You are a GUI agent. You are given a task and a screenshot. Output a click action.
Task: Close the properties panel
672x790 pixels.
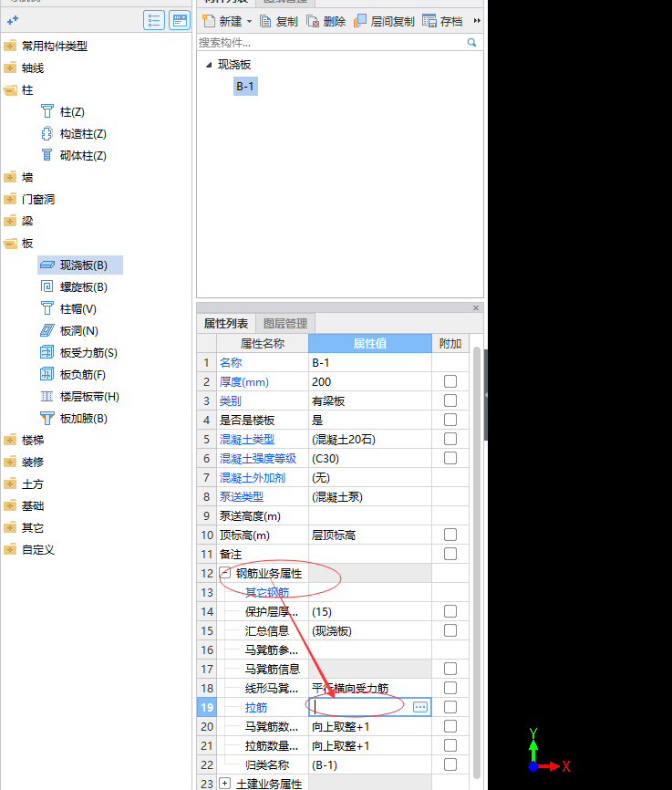[x=476, y=307]
